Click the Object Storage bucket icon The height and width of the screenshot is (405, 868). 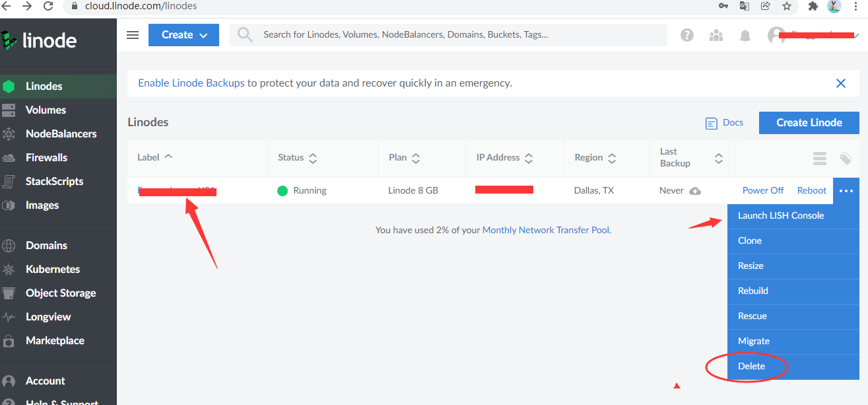(x=9, y=293)
